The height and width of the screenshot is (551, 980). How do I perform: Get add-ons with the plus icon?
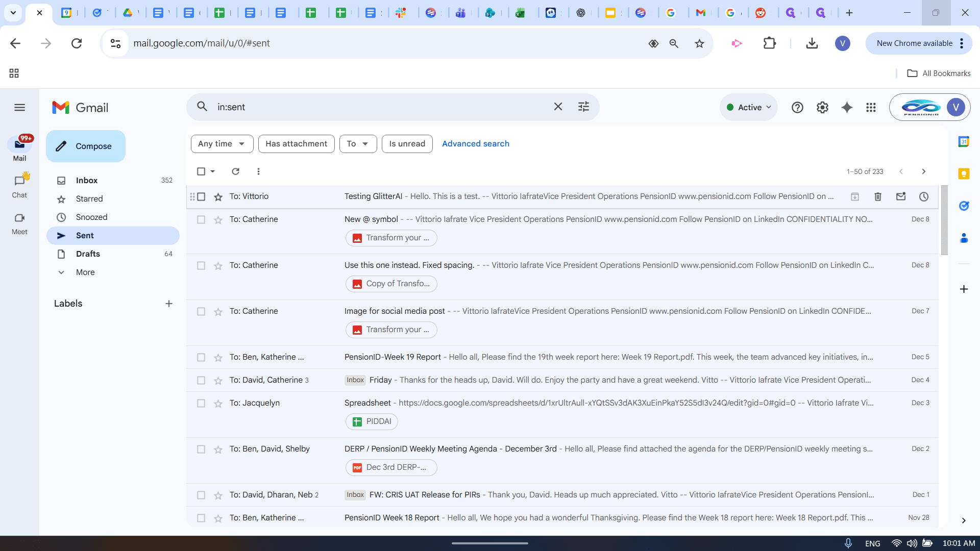(x=964, y=289)
